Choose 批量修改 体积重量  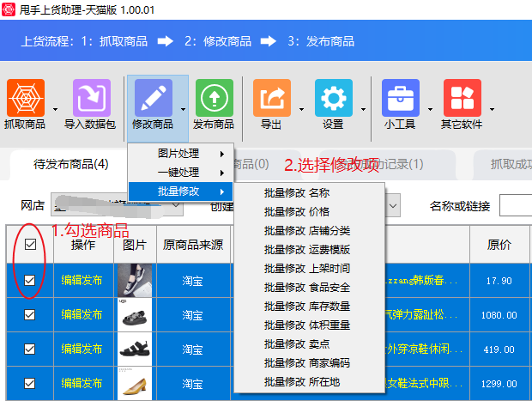[x=310, y=325]
